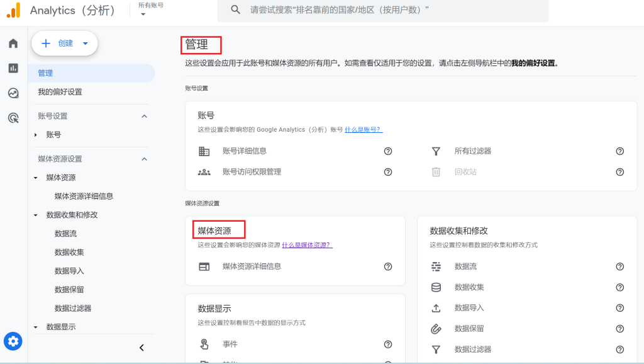This screenshot has height=364, width=644.
Task: Click the 数据导入 upload icon
Action: click(x=436, y=308)
